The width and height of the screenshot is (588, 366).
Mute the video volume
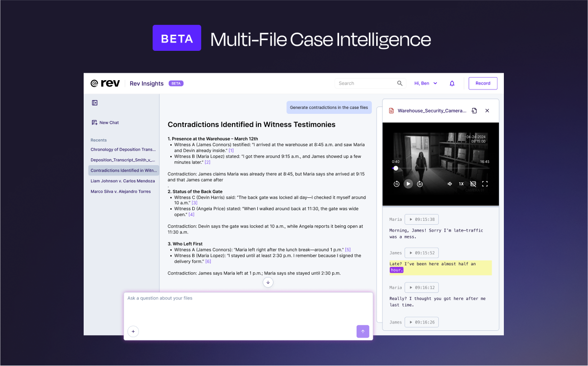[450, 184]
